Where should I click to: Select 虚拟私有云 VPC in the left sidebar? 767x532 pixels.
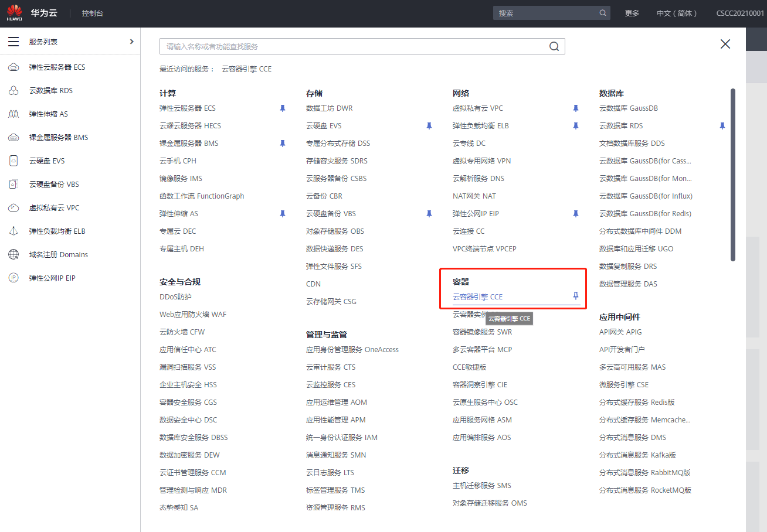pyautogui.click(x=55, y=208)
